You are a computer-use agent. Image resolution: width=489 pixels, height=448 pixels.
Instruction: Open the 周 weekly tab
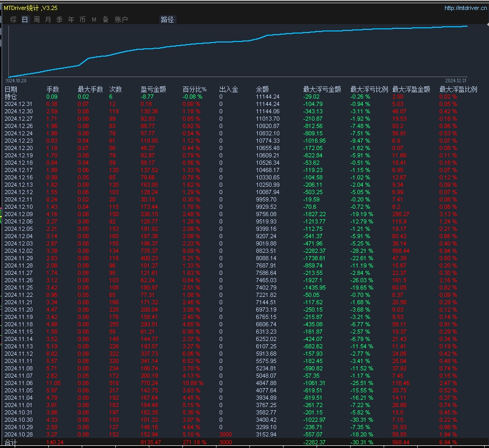click(x=37, y=19)
